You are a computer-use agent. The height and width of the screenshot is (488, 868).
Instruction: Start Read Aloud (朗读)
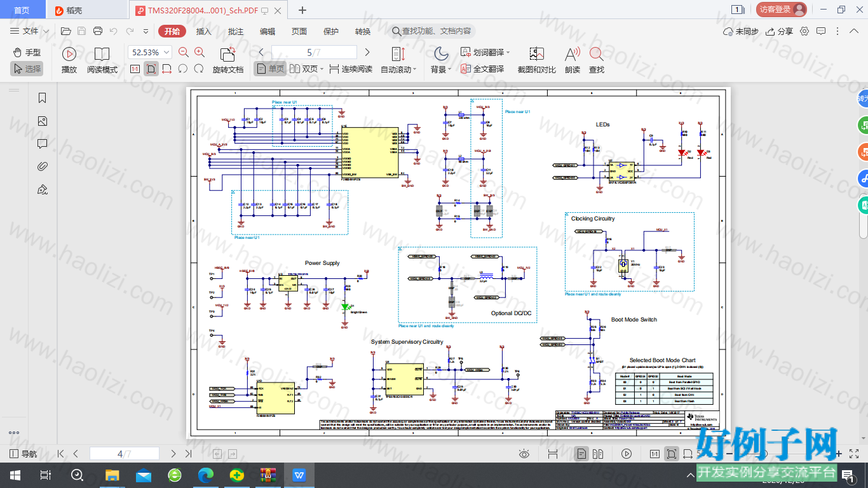[573, 60]
